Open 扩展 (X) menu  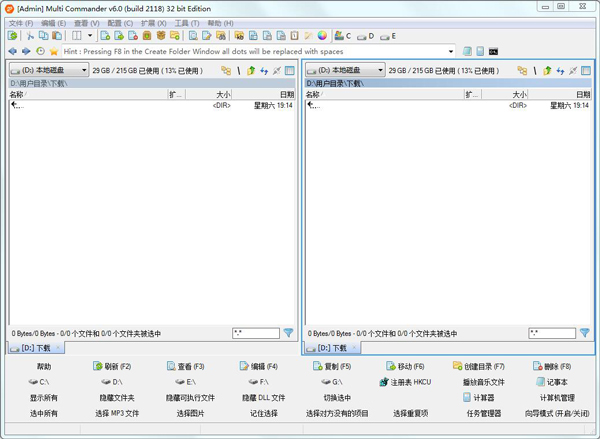pyautogui.click(x=153, y=23)
